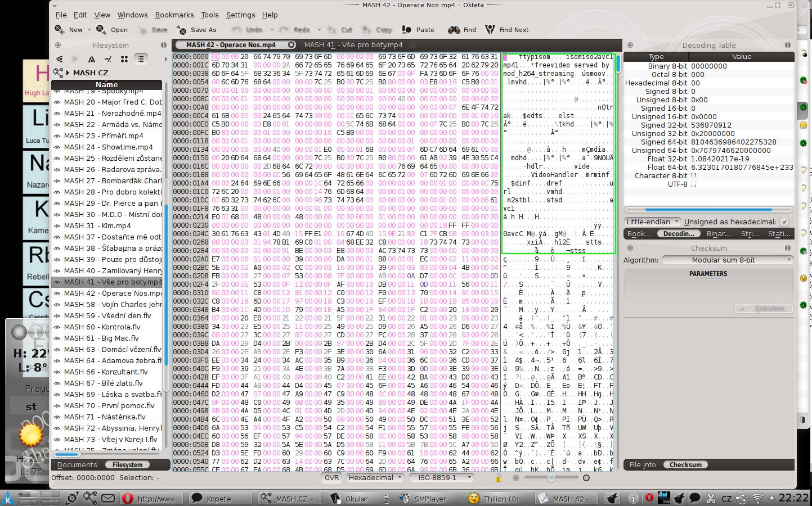Screen dimensions: 812x506
Task: Switch to the File Info tab
Action: (x=643, y=464)
